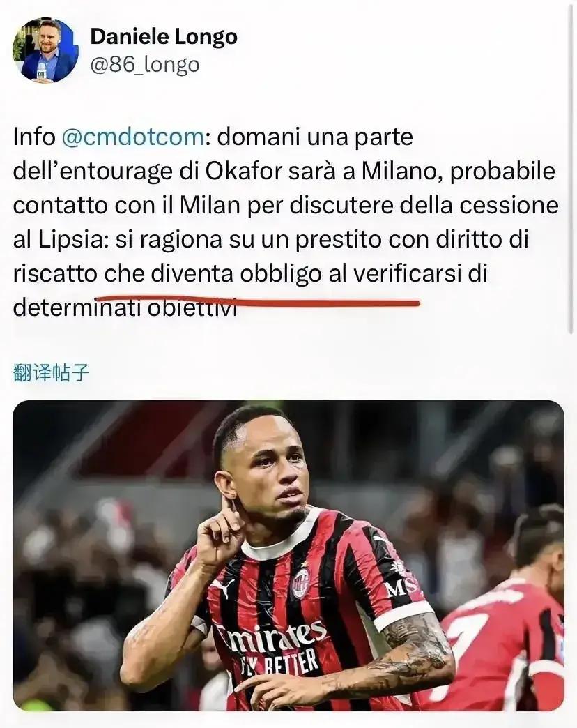Tap the 翻译帖子 translate post link
This screenshot has width=577, height=728.
coord(51,372)
